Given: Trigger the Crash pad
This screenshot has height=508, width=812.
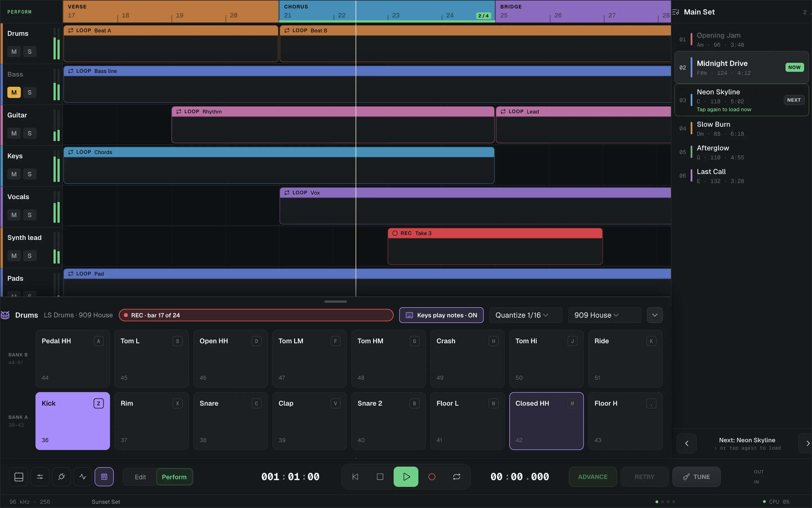Looking at the screenshot, I should 467,358.
